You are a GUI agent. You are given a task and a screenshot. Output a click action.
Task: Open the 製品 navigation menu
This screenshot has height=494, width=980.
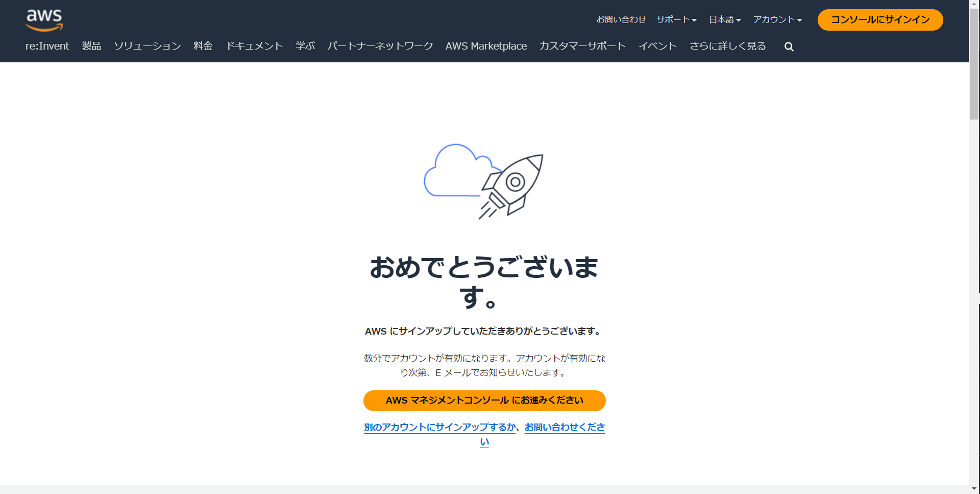click(x=91, y=46)
